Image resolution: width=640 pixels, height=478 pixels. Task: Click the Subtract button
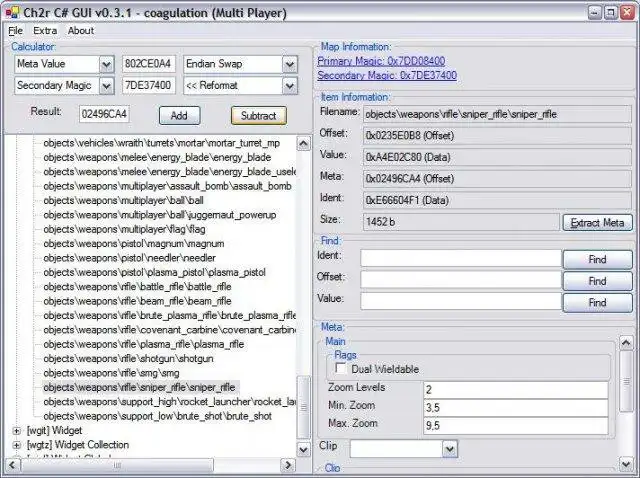(259, 116)
